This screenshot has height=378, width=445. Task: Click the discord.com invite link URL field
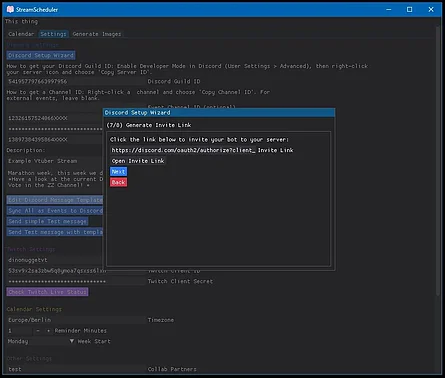[x=183, y=150]
